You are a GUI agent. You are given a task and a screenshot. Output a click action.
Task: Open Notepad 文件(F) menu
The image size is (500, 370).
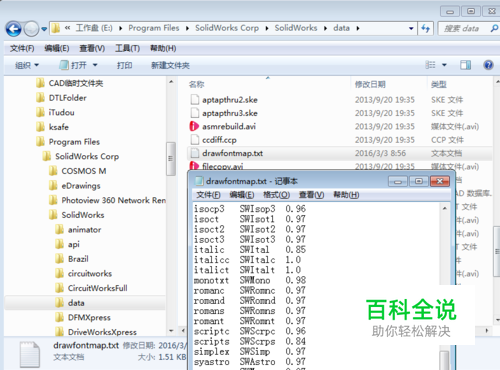[208, 195]
